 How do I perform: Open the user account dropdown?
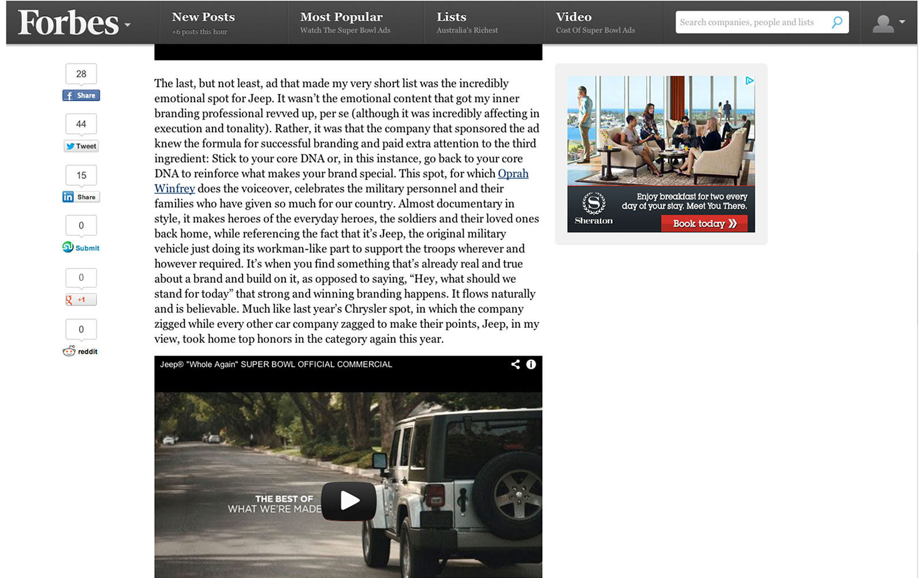[x=888, y=23]
